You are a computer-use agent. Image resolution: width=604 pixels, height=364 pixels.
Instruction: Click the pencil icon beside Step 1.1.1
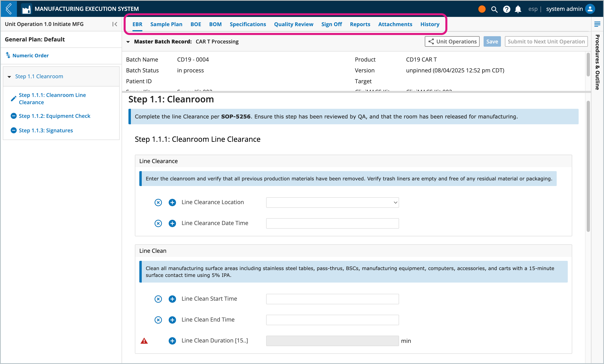(x=14, y=98)
